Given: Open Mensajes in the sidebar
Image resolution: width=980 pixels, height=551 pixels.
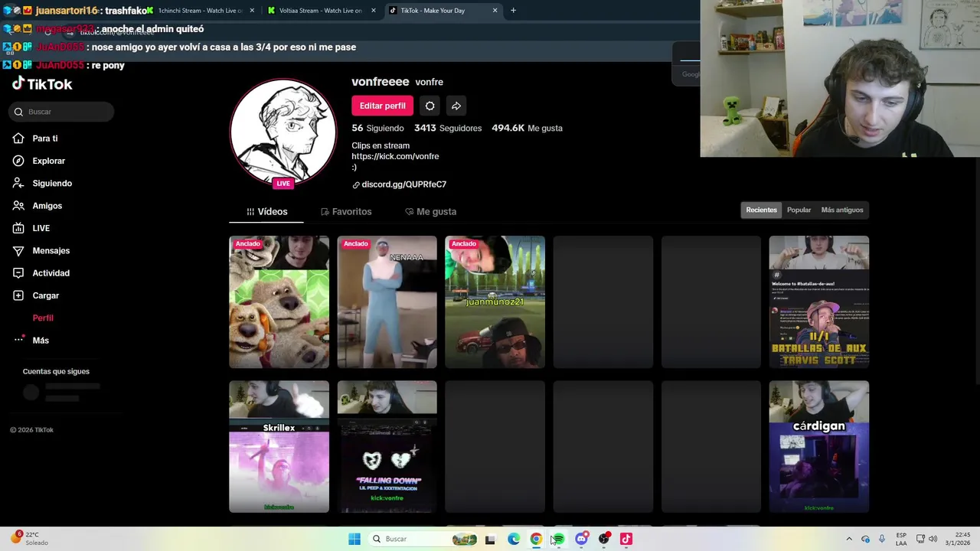Looking at the screenshot, I should (x=51, y=250).
